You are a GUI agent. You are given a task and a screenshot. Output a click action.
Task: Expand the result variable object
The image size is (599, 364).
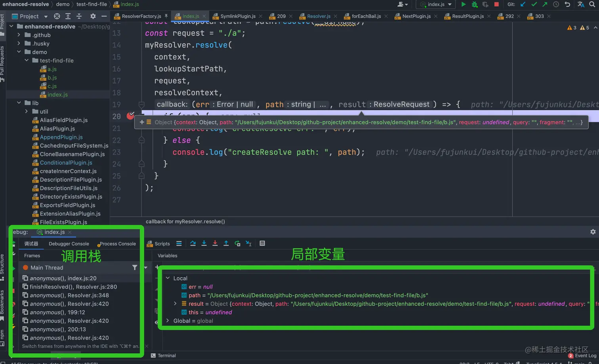[175, 304]
